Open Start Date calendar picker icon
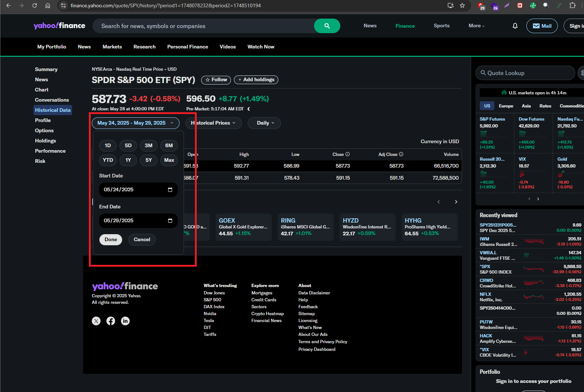The image size is (584, 392). coord(170,190)
